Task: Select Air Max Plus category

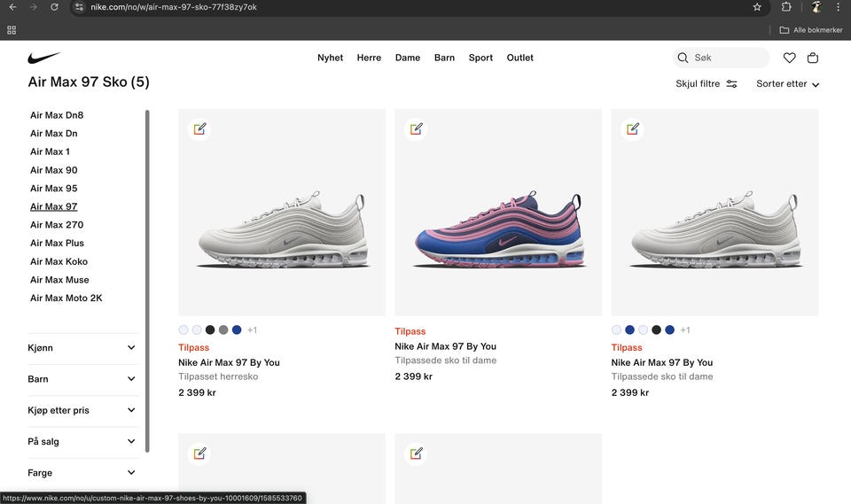Action: (x=57, y=243)
